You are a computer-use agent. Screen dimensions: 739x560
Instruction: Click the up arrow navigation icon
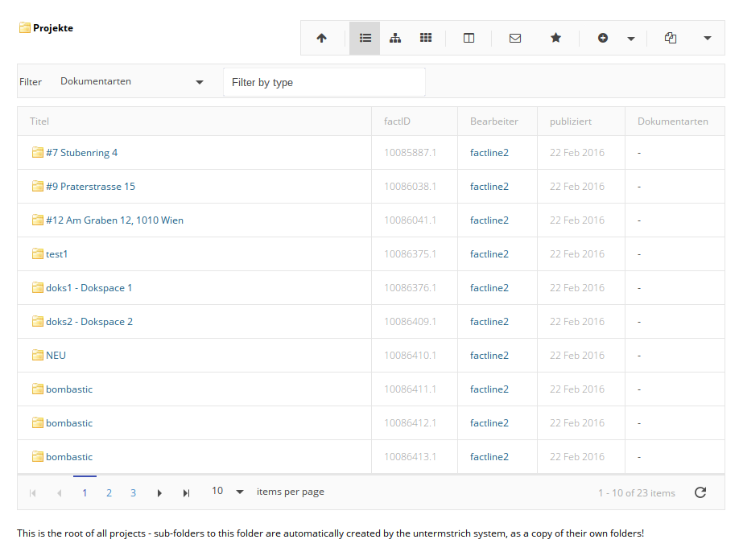coord(322,38)
